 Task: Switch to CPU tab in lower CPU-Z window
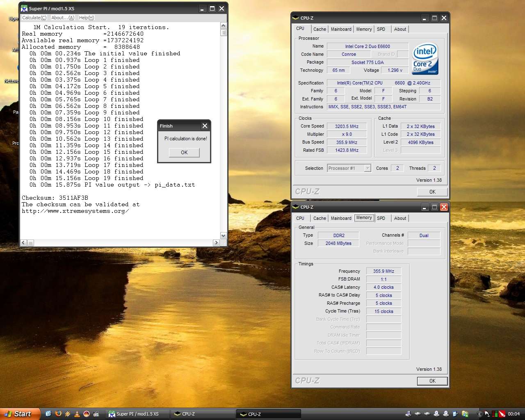click(x=300, y=218)
